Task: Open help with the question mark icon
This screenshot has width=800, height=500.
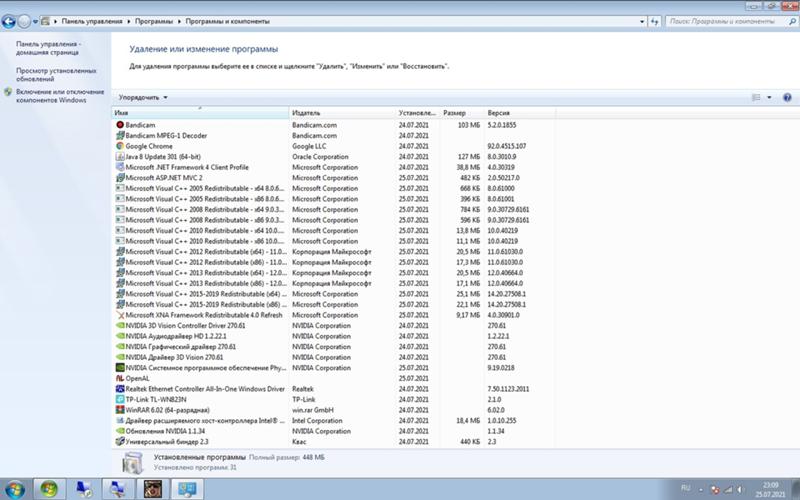Action: [x=787, y=97]
